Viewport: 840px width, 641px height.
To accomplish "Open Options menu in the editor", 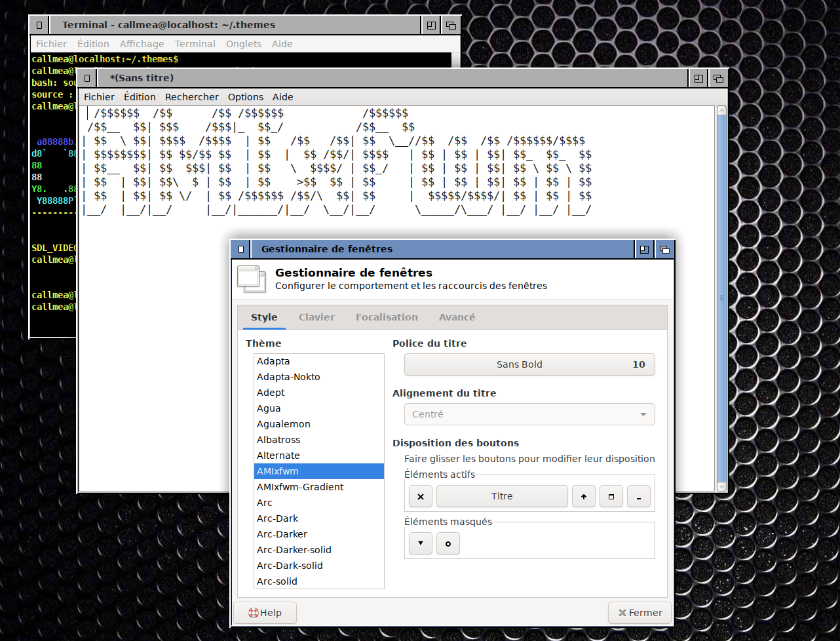I will 246,97.
